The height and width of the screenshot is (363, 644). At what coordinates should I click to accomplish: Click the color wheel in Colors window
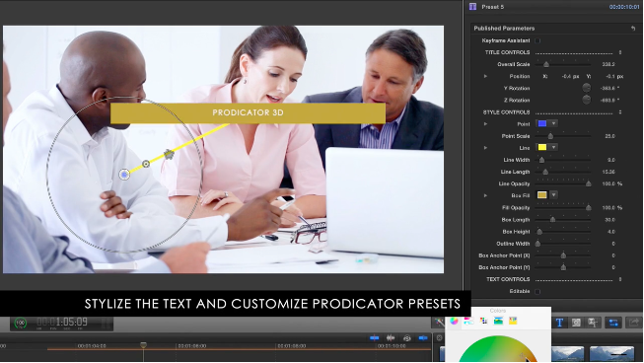click(498, 348)
